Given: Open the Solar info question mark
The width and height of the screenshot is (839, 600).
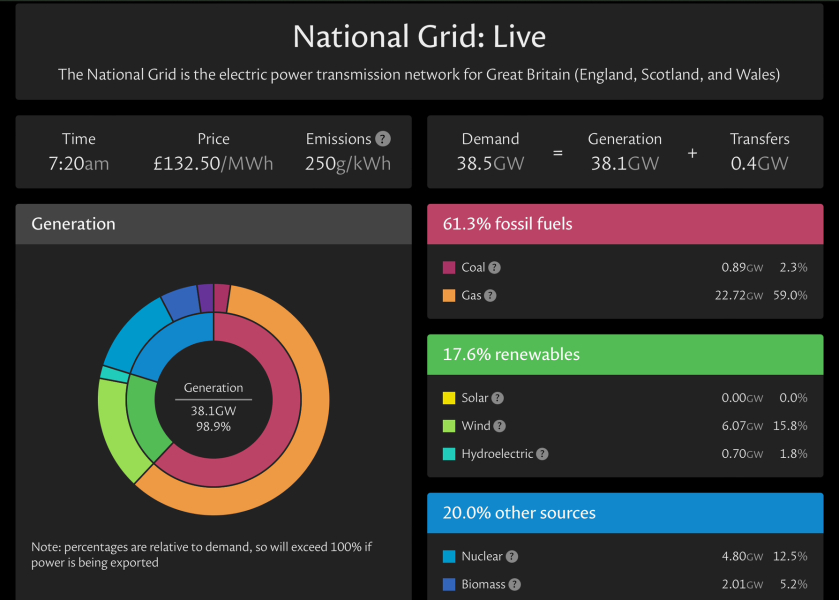Looking at the screenshot, I should pos(498,398).
